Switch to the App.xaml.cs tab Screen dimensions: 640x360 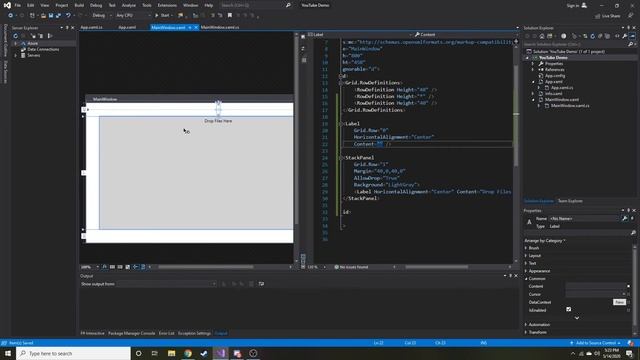(x=92, y=27)
